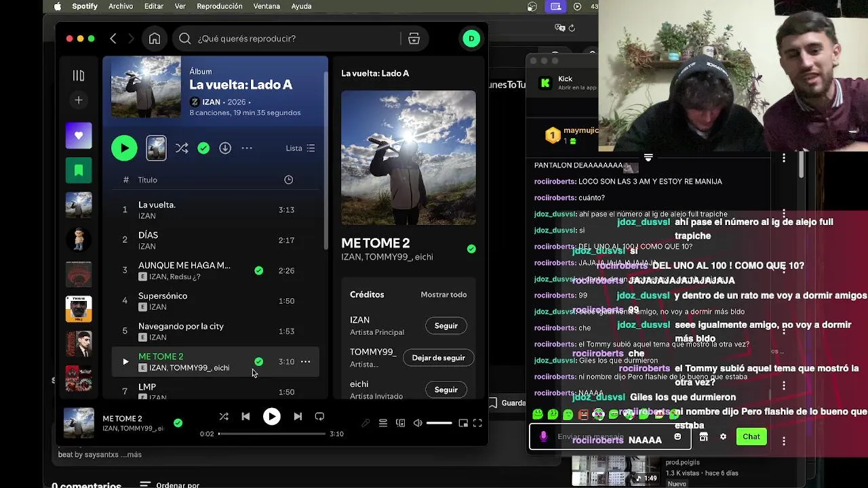Follow IZAN with Seguir button

pyautogui.click(x=446, y=326)
